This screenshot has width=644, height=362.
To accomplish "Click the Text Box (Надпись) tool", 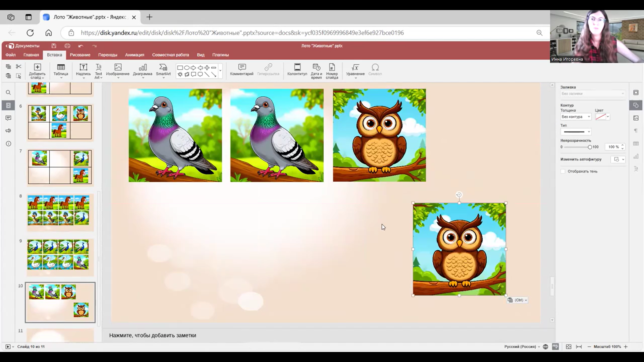I will point(83,67).
